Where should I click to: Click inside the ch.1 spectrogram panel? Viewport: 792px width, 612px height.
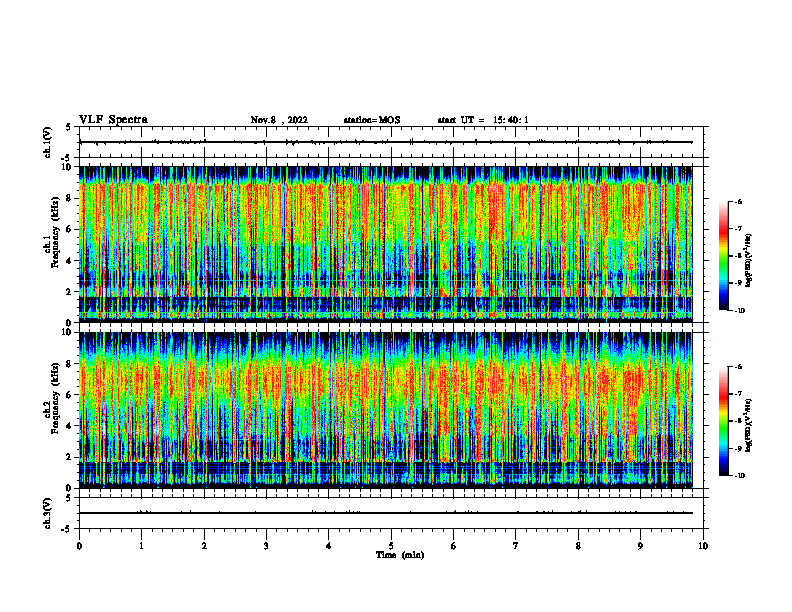385,244
